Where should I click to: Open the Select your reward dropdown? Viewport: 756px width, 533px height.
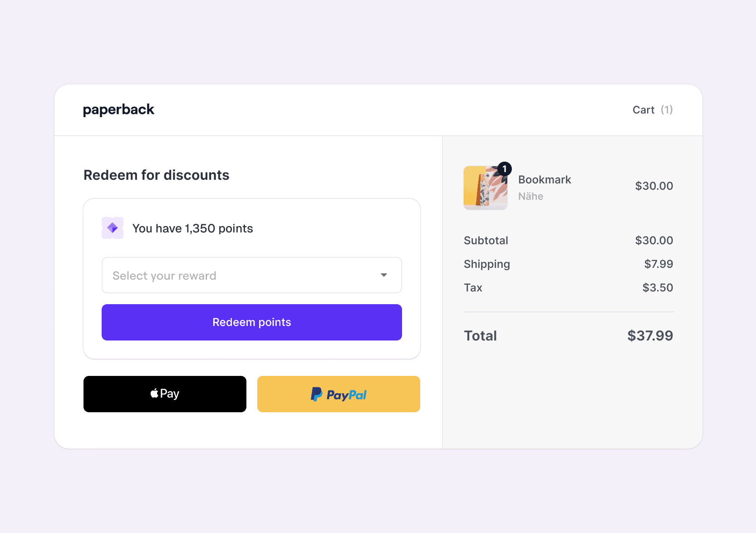[251, 275]
